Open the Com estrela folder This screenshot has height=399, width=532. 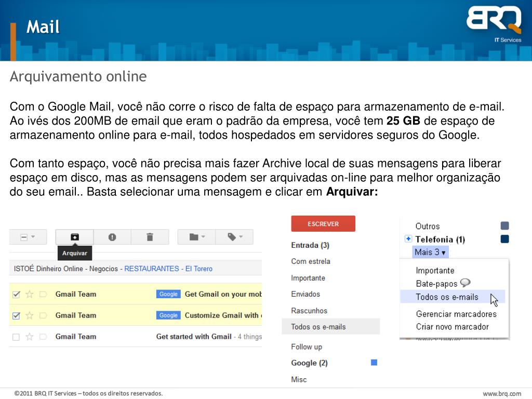(x=311, y=261)
